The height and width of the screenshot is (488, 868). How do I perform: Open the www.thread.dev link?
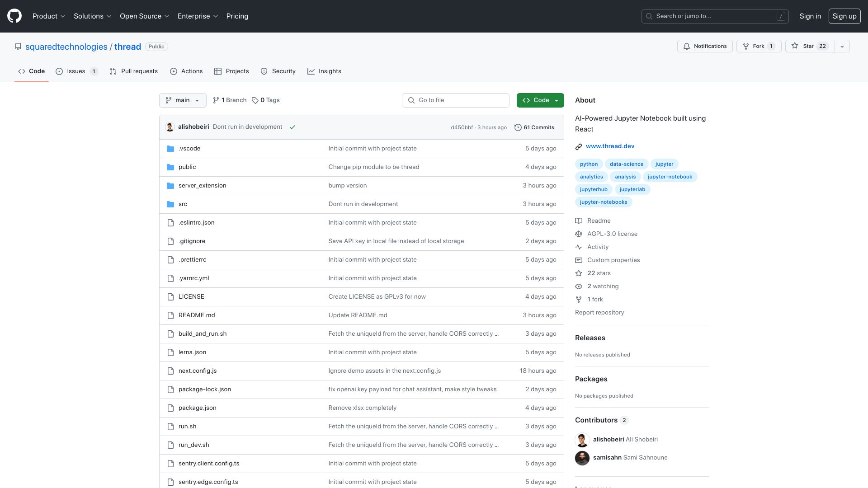610,146
